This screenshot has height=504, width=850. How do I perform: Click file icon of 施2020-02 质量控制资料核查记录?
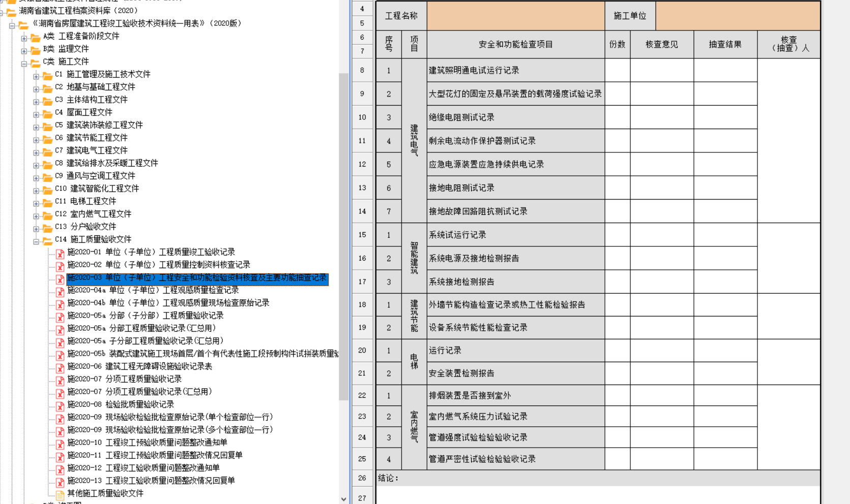(60, 266)
